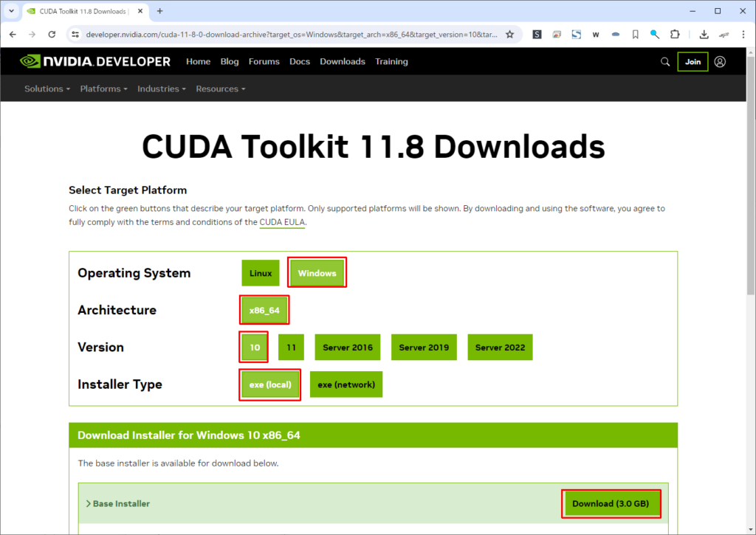Open a new browser tab
The image size is (756, 535).
tap(159, 10)
